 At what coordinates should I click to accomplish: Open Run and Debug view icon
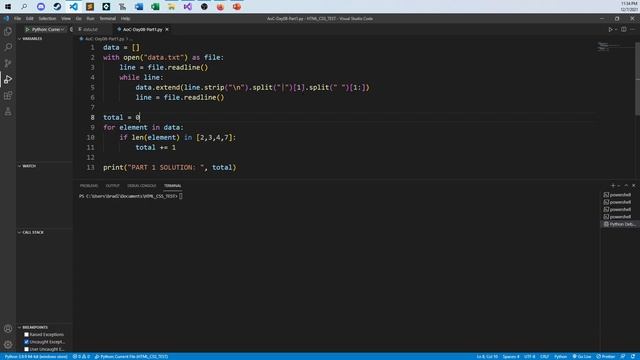coord(8,79)
